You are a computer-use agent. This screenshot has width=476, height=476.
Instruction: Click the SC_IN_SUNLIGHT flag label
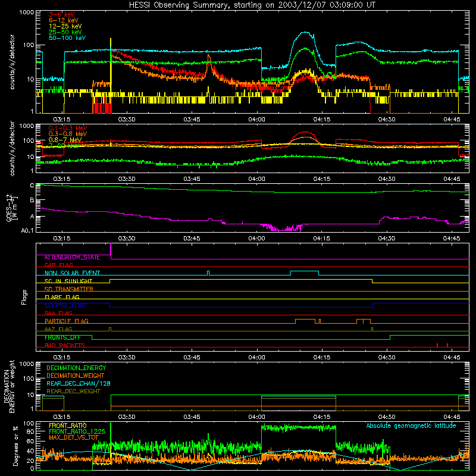(68, 281)
